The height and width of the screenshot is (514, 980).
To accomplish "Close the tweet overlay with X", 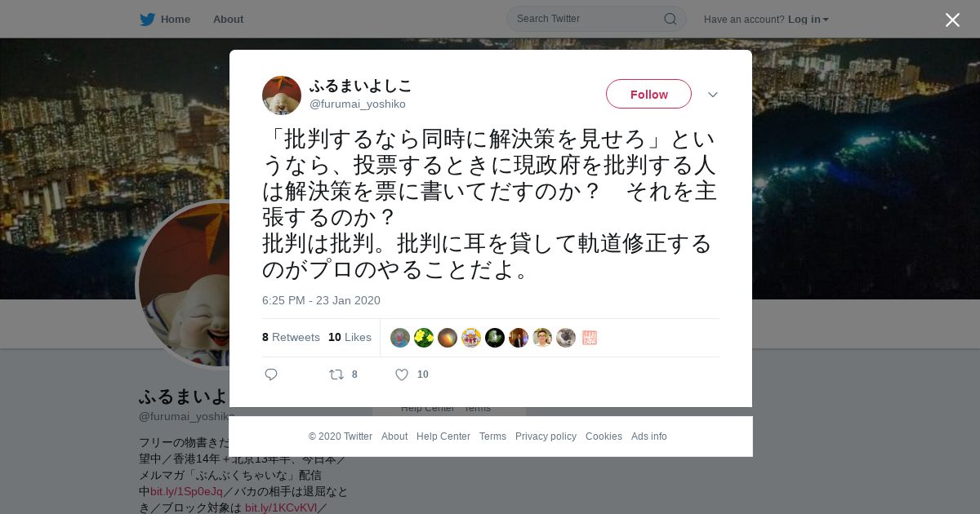I will coord(952,20).
